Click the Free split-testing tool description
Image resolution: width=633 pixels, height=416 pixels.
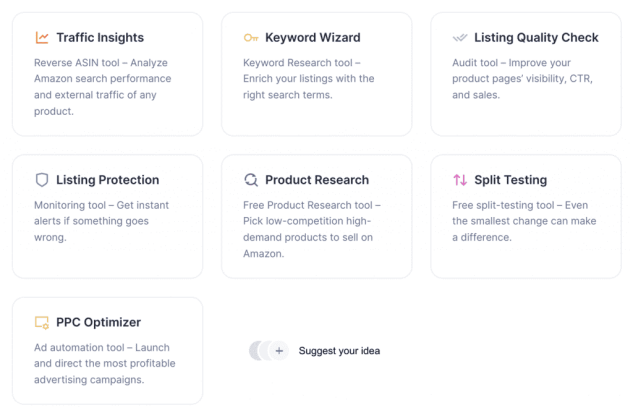[524, 221]
